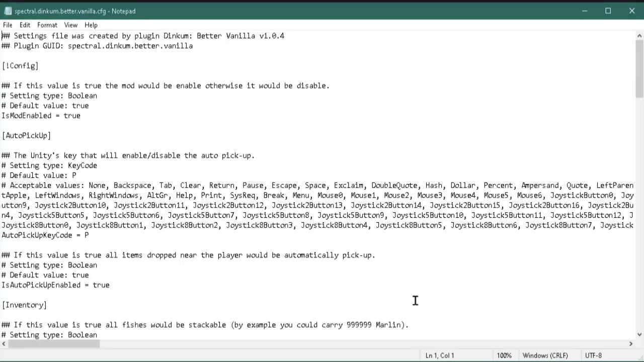Click 'Ln 1, Col 1' in status bar

point(440,355)
